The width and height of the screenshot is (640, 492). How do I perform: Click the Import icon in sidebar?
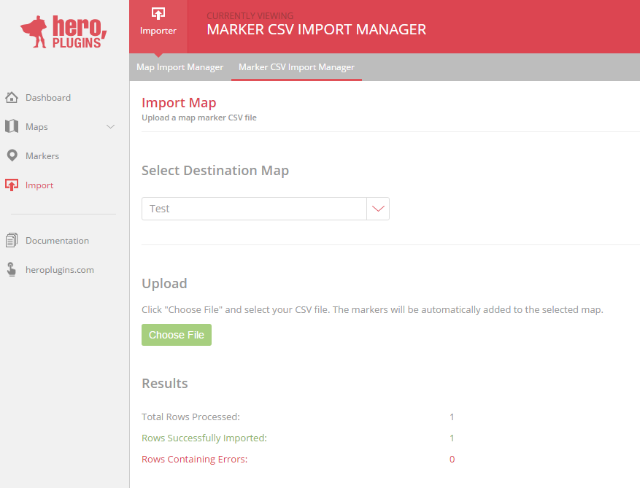12,185
